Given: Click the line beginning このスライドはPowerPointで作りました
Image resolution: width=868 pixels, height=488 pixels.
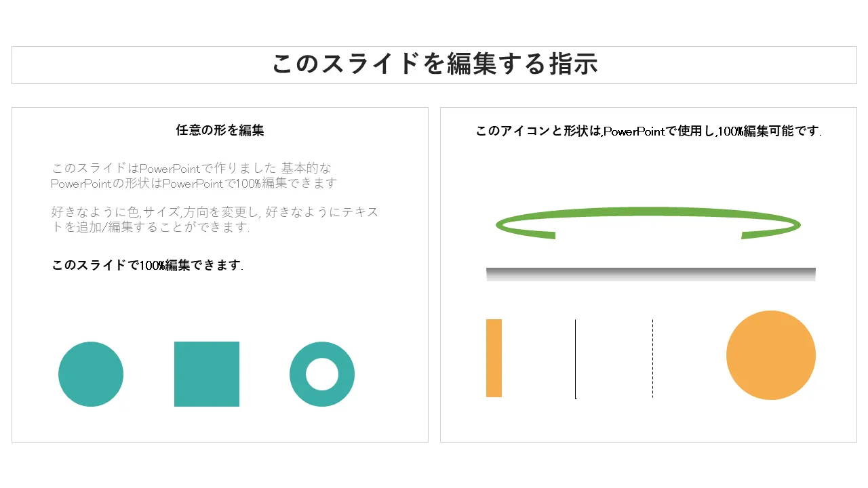Looking at the screenshot, I should [191, 168].
